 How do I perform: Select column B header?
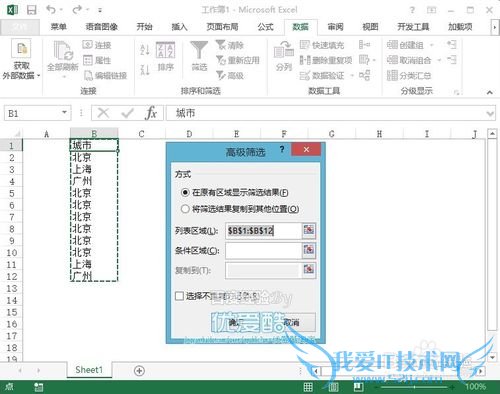[94, 134]
